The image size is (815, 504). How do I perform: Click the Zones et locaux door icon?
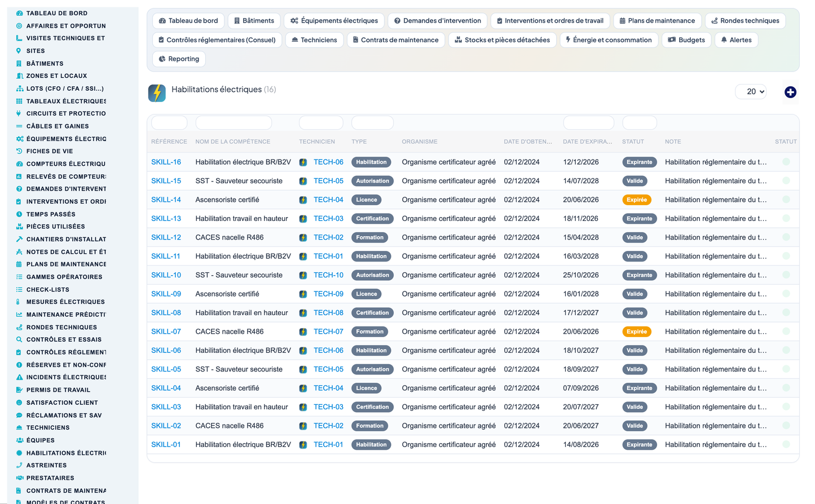point(19,76)
